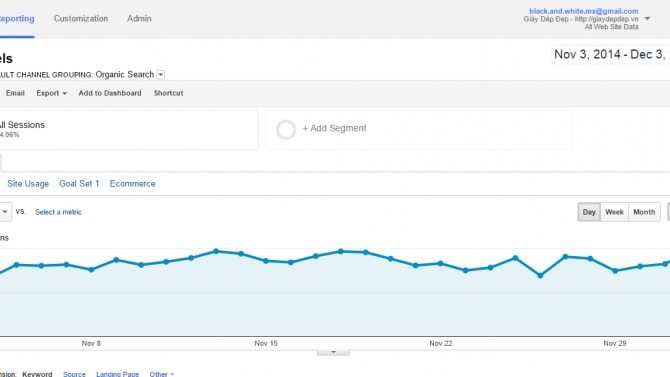Click the Nov 8 data point on chart
This screenshot has height=377, width=670.
click(91, 270)
